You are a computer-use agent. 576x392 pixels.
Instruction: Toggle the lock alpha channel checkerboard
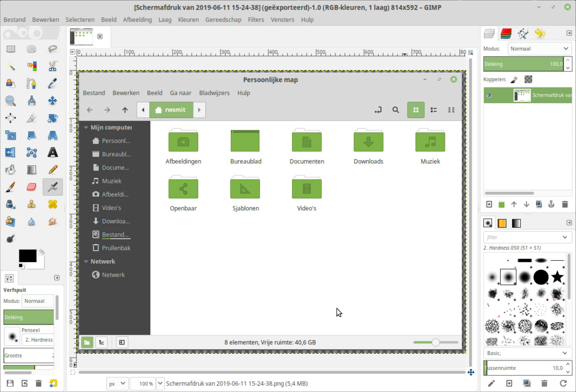click(528, 79)
